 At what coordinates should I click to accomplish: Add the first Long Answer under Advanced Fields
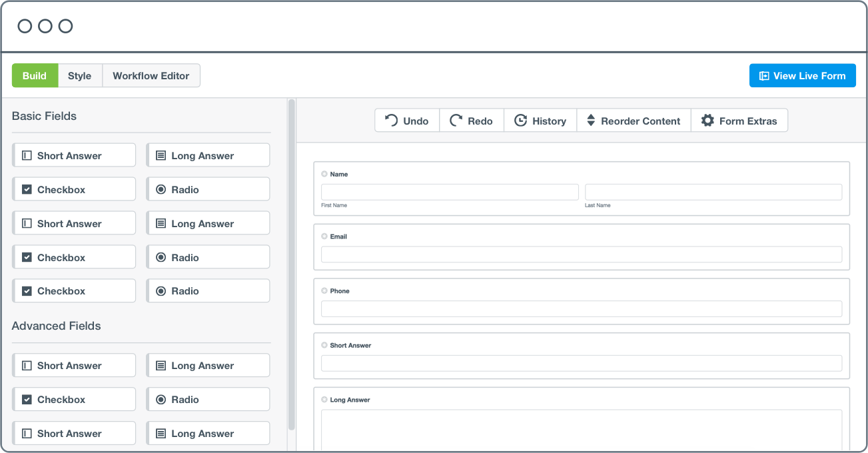point(208,365)
